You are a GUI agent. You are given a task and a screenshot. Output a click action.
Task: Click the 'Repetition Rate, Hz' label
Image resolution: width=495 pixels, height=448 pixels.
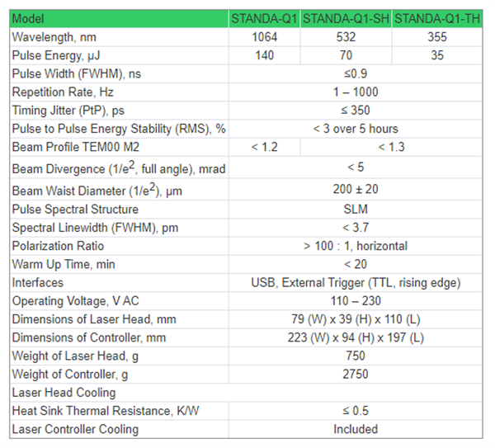coord(63,92)
